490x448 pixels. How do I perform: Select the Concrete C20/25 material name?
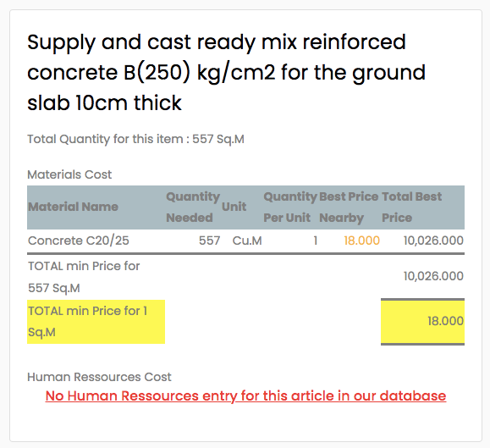[x=79, y=241]
